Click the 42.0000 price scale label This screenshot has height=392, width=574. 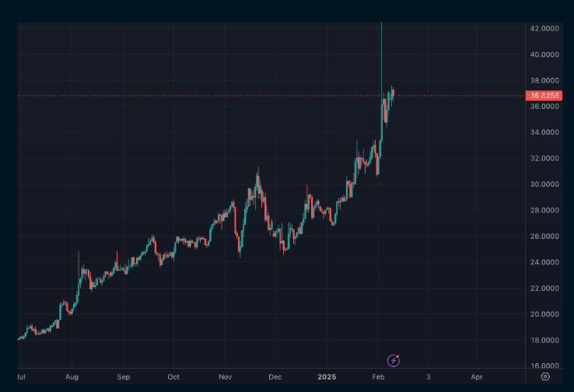544,28
